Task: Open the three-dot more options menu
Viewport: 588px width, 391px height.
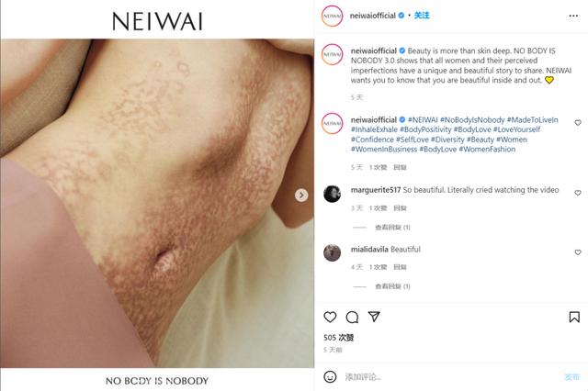Action: click(573, 16)
